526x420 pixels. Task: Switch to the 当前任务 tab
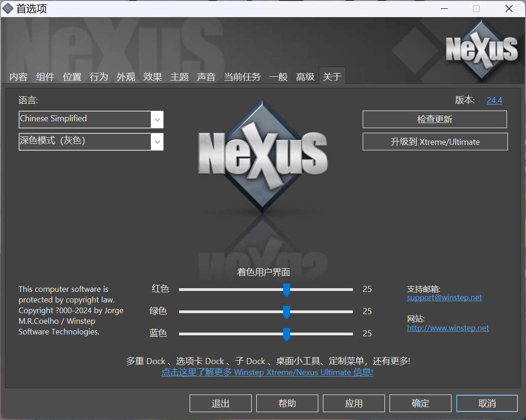click(242, 77)
